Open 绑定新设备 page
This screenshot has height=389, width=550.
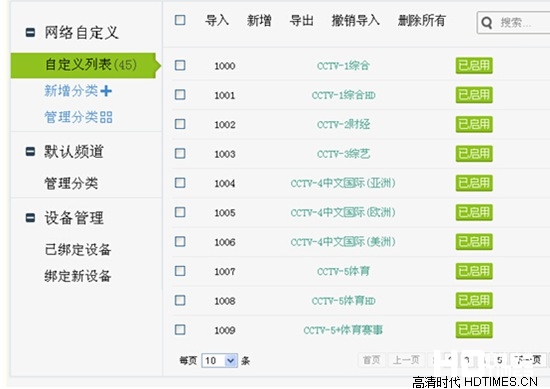[x=78, y=276]
